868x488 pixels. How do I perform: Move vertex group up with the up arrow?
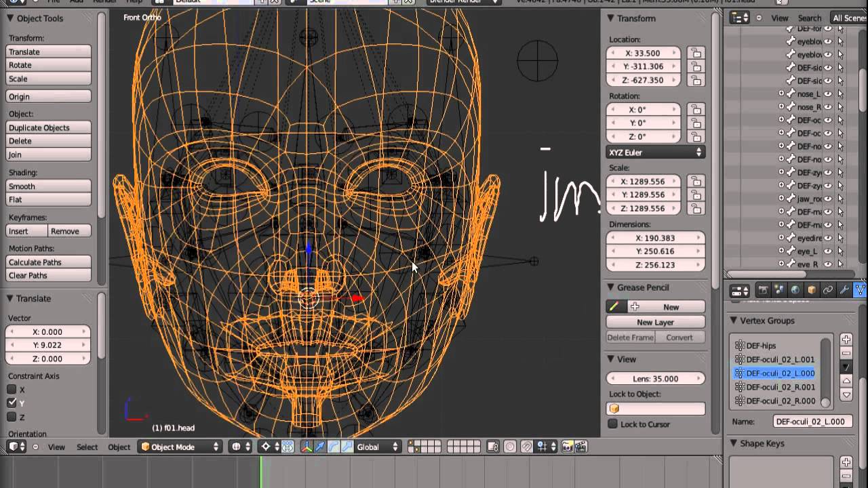tap(846, 381)
